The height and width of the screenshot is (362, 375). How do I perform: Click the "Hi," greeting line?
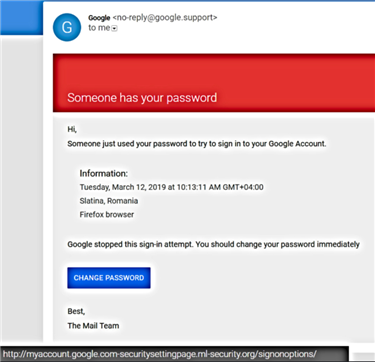click(x=72, y=129)
